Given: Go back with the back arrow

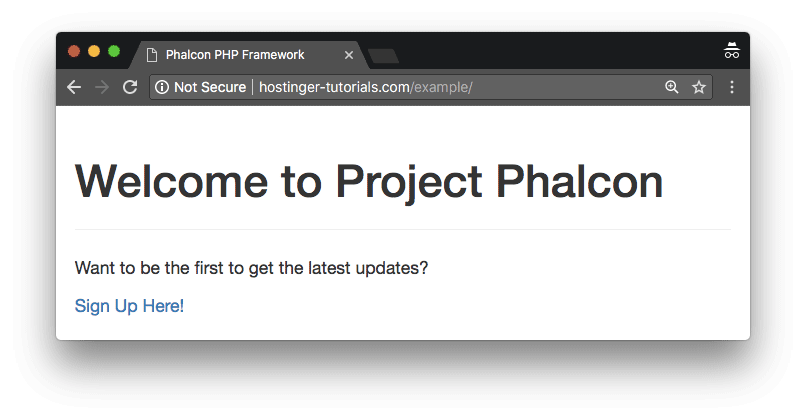Looking at the screenshot, I should pos(73,88).
